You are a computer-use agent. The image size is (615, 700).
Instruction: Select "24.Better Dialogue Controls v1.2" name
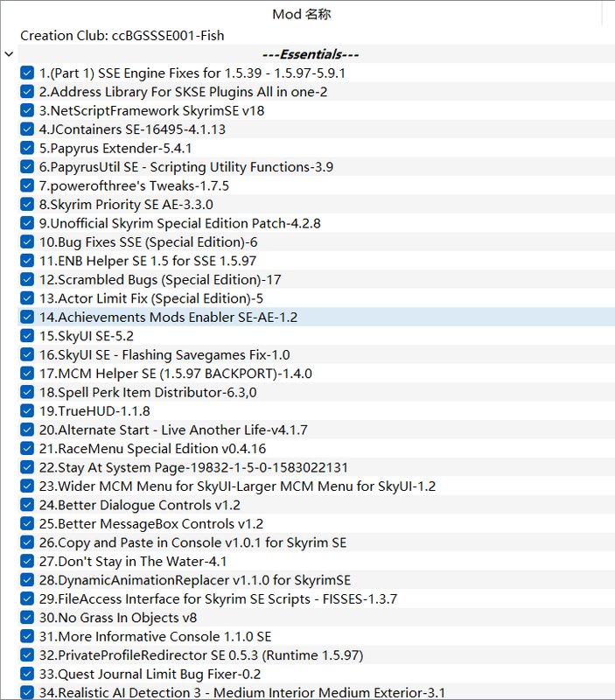[x=140, y=505]
